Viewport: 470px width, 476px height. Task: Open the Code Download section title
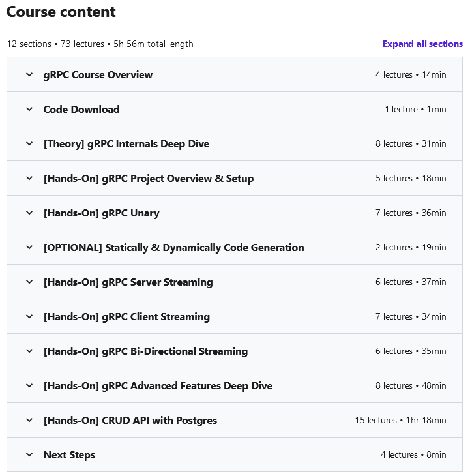click(x=81, y=110)
